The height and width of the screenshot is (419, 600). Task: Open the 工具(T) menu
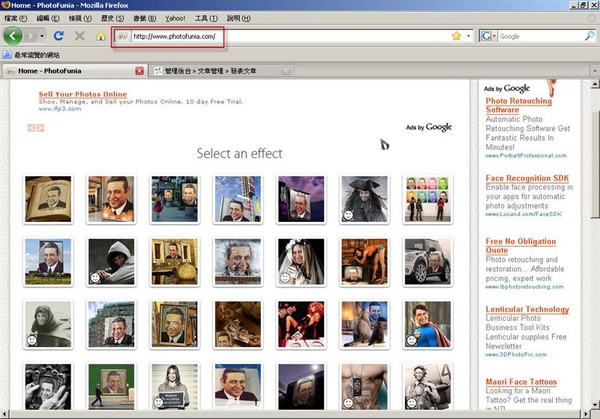[x=206, y=18]
